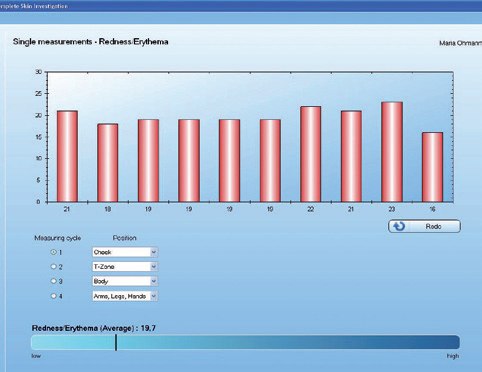Click the first bar with value 21
482x372 pixels.
67,156
